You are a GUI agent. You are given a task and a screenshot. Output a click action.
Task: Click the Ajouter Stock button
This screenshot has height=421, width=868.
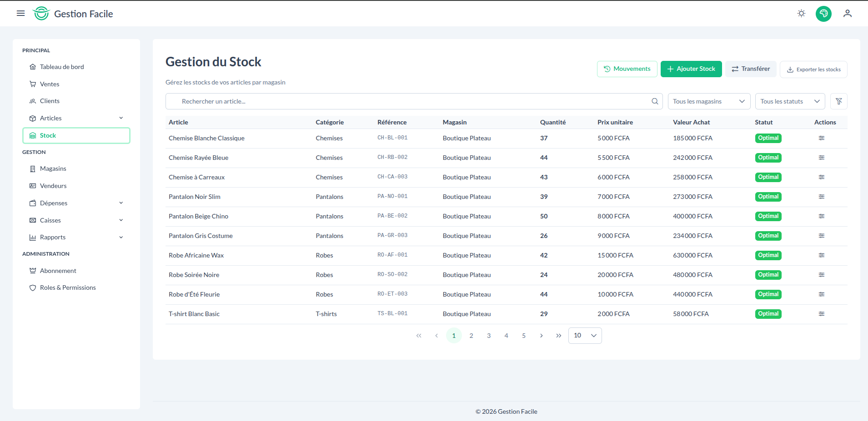click(691, 69)
